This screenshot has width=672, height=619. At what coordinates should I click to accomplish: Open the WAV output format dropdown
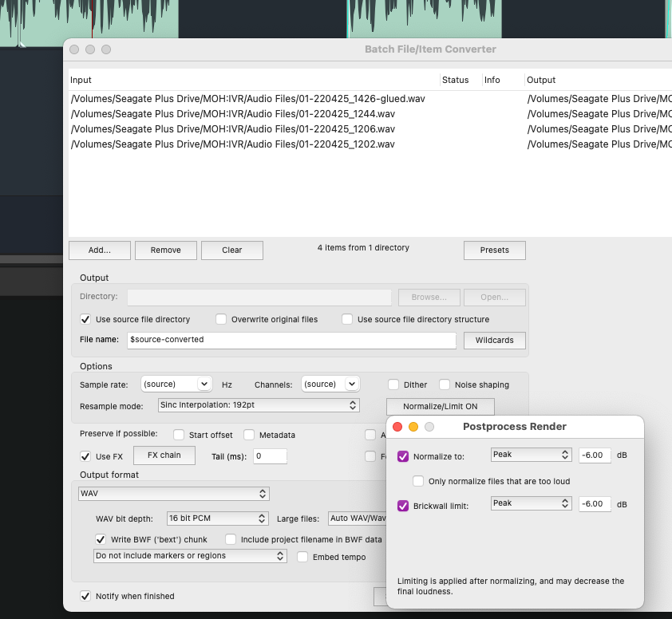click(173, 494)
